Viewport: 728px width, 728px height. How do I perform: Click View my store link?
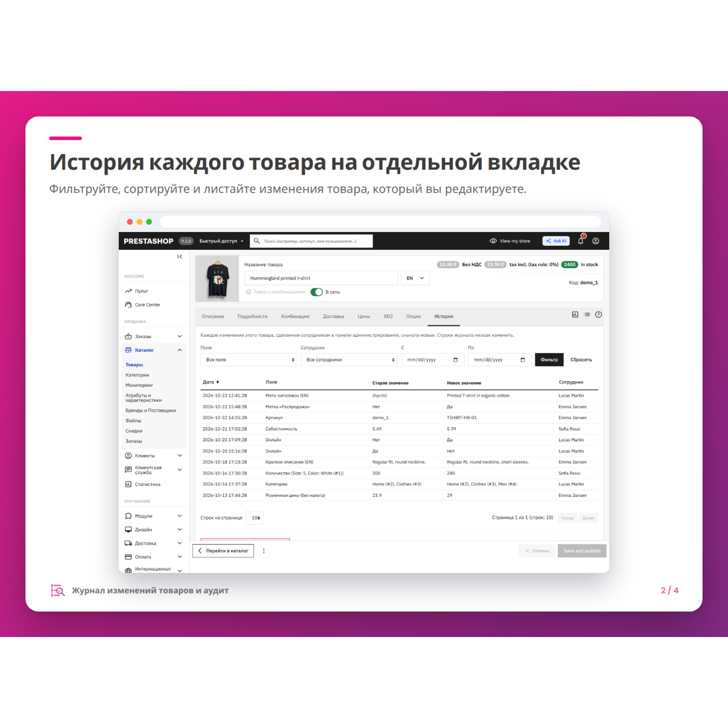[x=510, y=241]
